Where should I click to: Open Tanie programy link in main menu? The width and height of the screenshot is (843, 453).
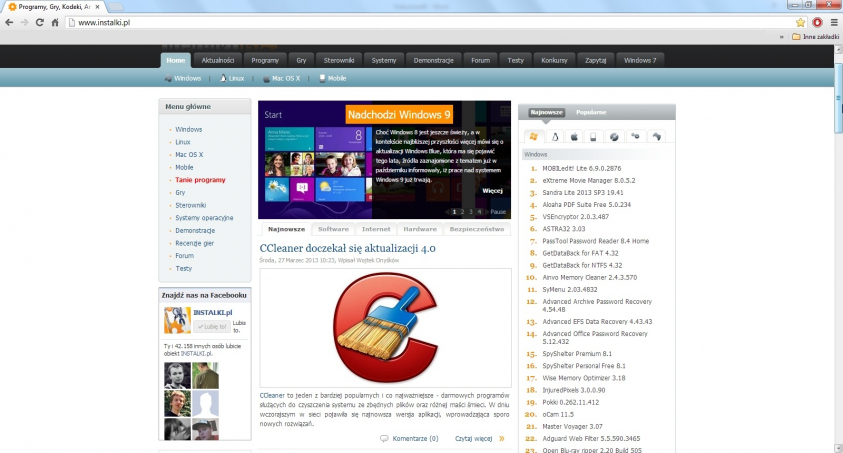[200, 180]
